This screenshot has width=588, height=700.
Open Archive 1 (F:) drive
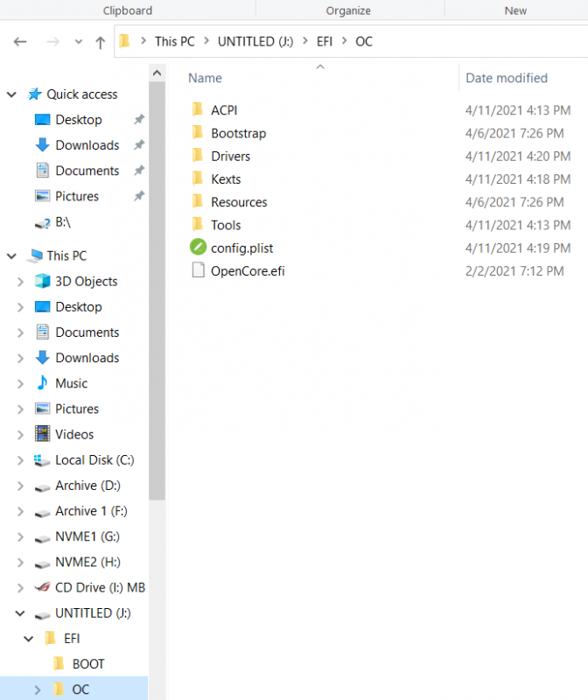click(x=91, y=511)
